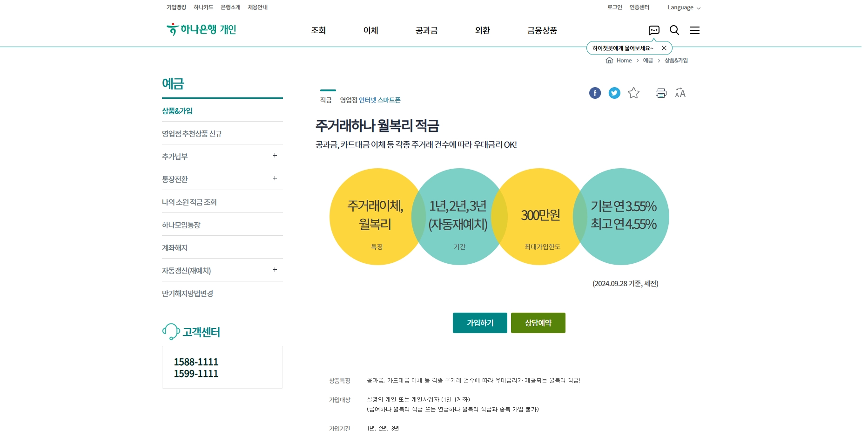Click the 추가납부 sidebar label
The width and height of the screenshot is (868, 431).
point(175,157)
